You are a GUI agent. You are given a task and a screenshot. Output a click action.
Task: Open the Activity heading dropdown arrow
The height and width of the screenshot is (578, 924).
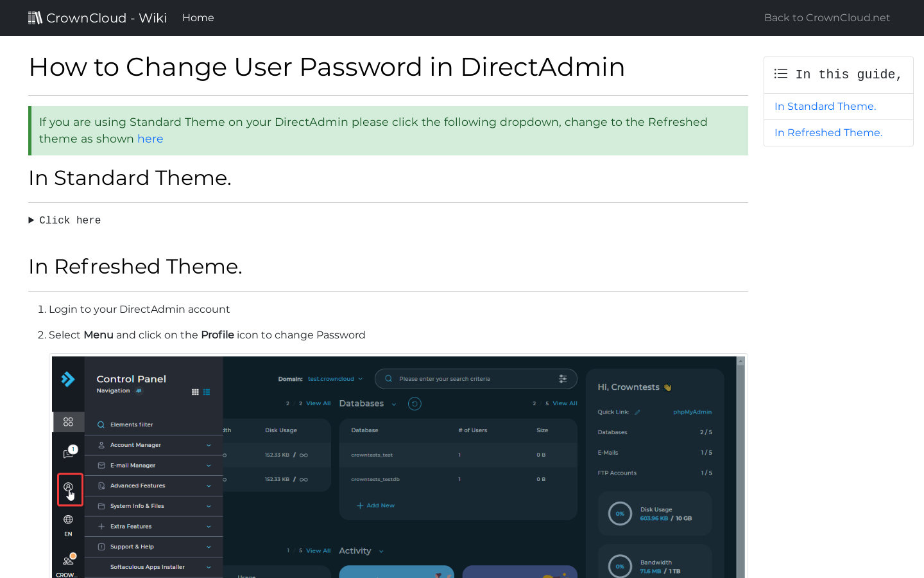(381, 551)
